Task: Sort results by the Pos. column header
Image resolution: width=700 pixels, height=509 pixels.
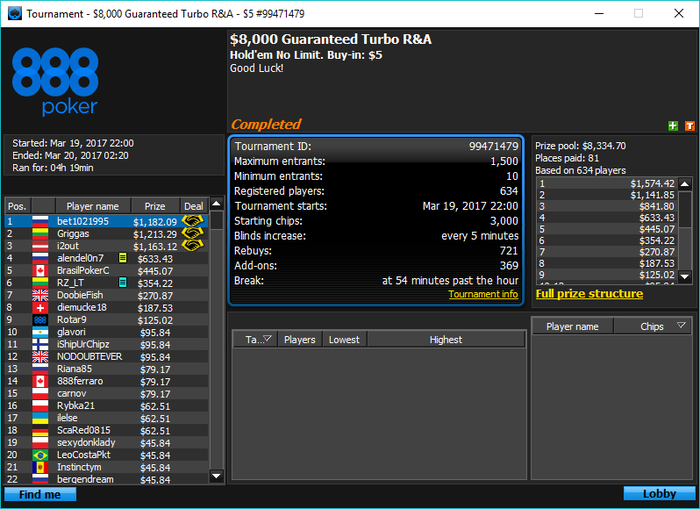Action: coord(17,206)
